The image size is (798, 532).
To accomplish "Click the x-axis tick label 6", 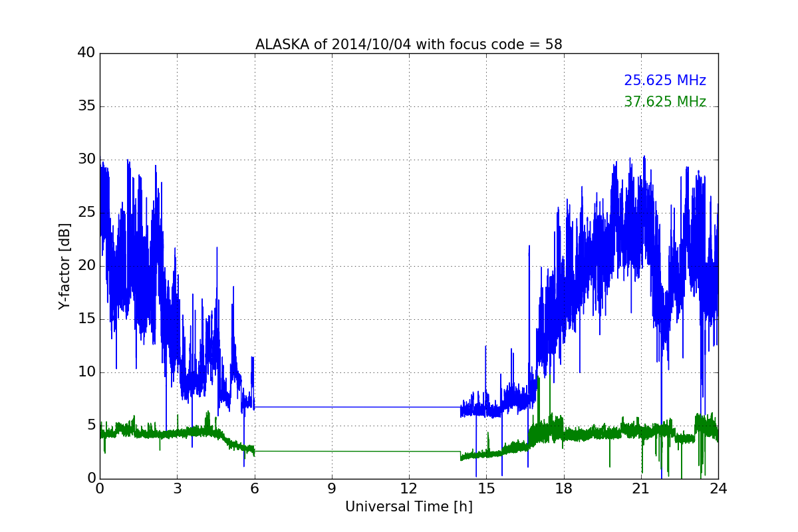I will click(254, 489).
